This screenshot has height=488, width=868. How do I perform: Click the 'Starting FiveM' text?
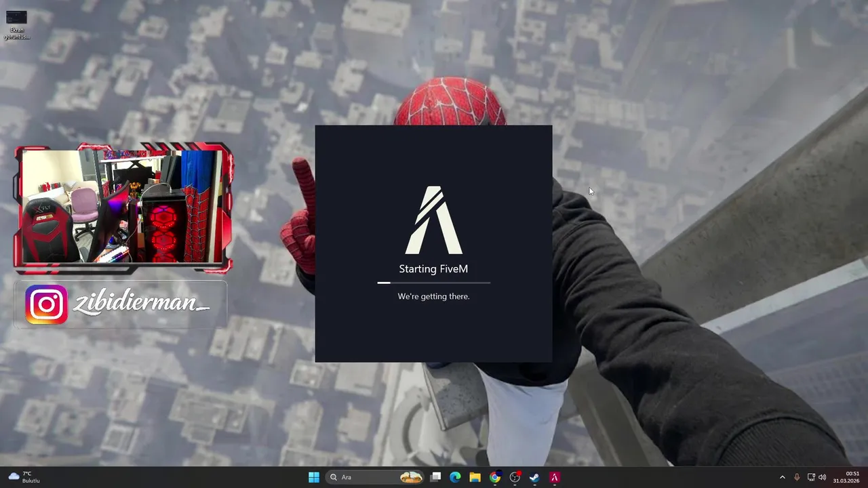pos(433,269)
